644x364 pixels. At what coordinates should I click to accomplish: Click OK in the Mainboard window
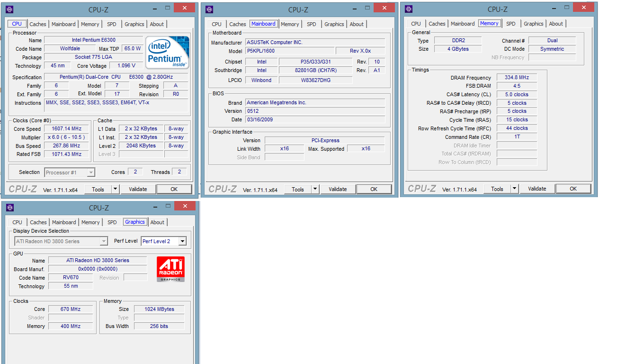[x=374, y=189]
